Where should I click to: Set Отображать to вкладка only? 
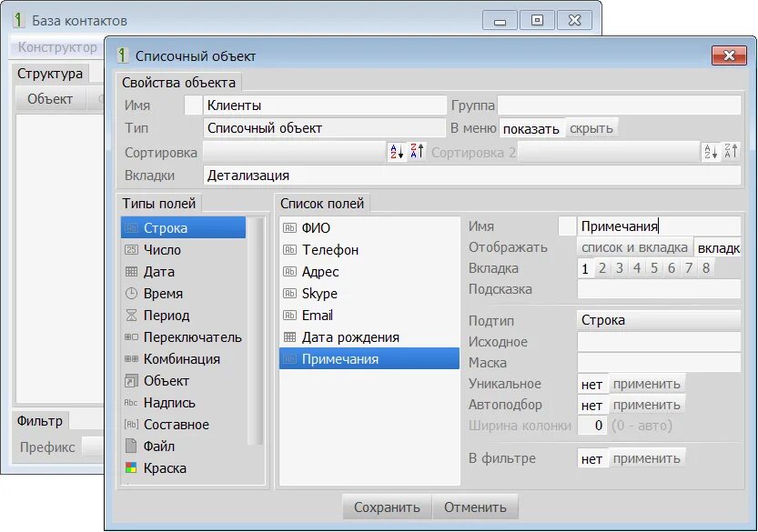(x=718, y=248)
